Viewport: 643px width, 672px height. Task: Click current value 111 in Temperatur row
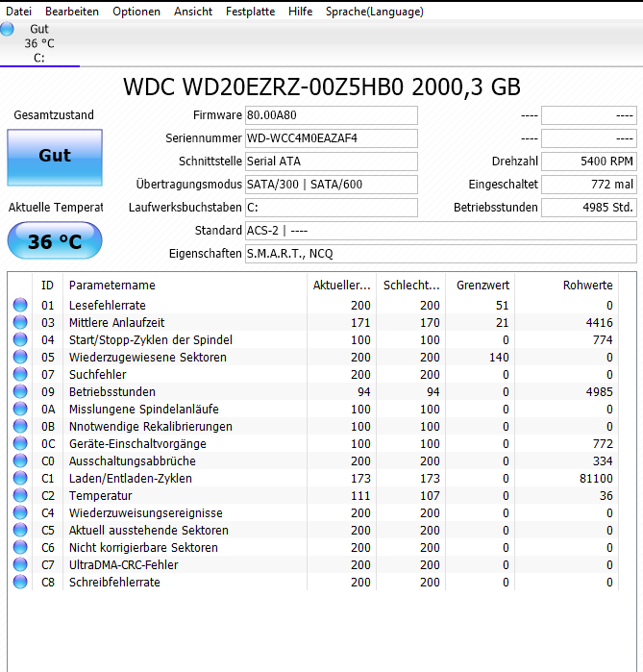point(360,495)
